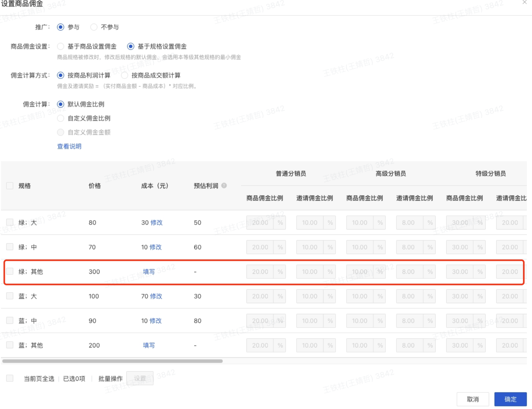
Task: Click the 高级分销员 column group header
Action: (x=391, y=173)
